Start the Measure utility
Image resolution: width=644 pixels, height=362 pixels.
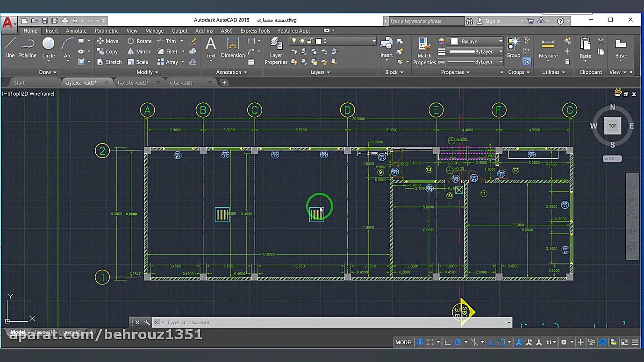coord(548,47)
